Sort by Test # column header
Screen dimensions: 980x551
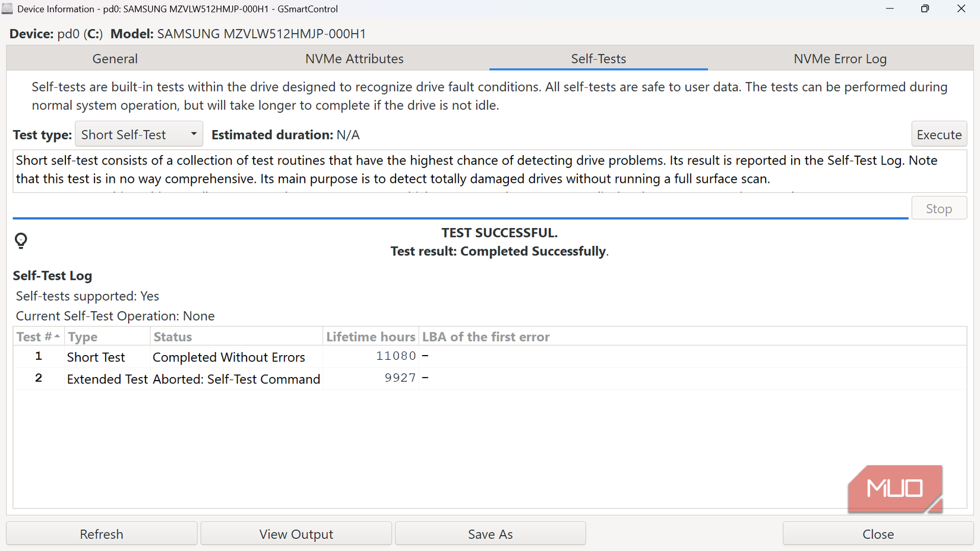tap(38, 337)
